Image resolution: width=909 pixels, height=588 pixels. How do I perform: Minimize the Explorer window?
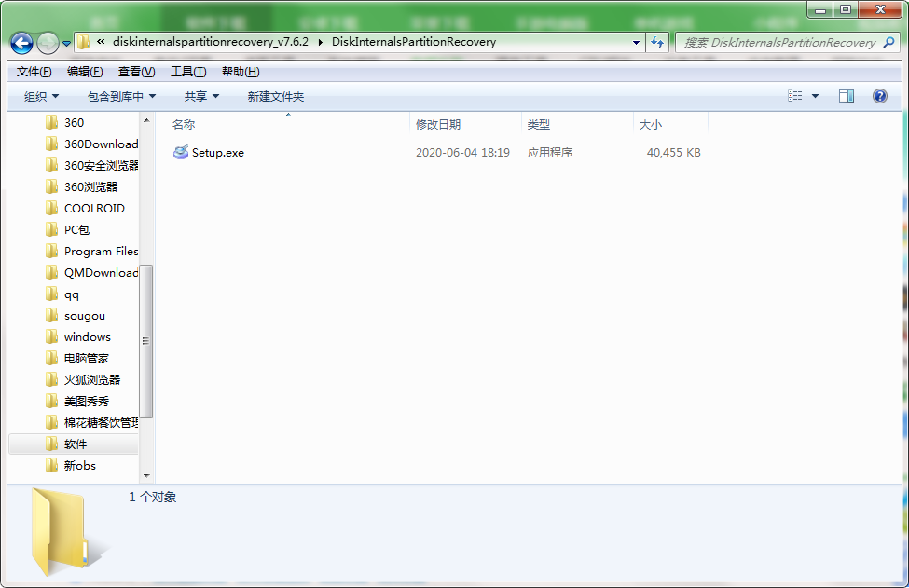coord(820,10)
